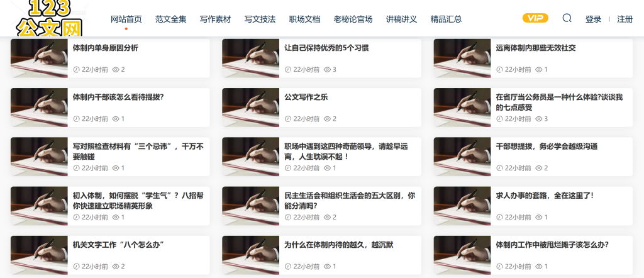Click thumbnail of 求人办事的套路 article
644x278 pixels.
coord(462,206)
